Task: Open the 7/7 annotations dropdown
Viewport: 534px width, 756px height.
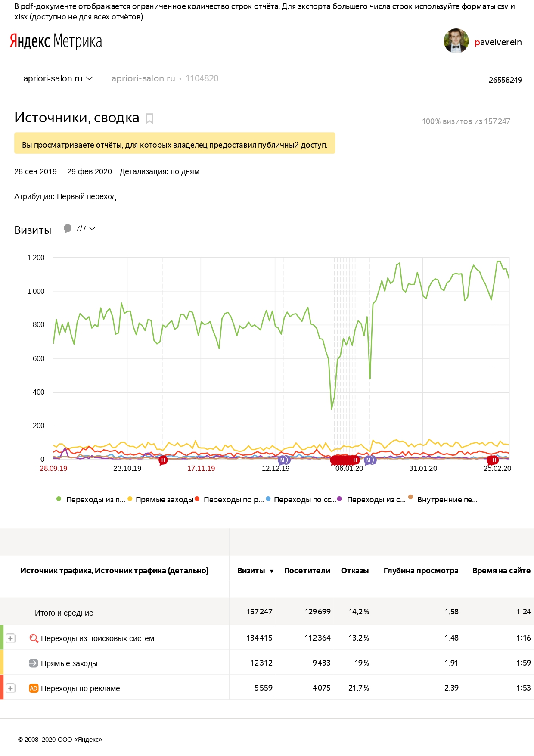Action: 86,228
